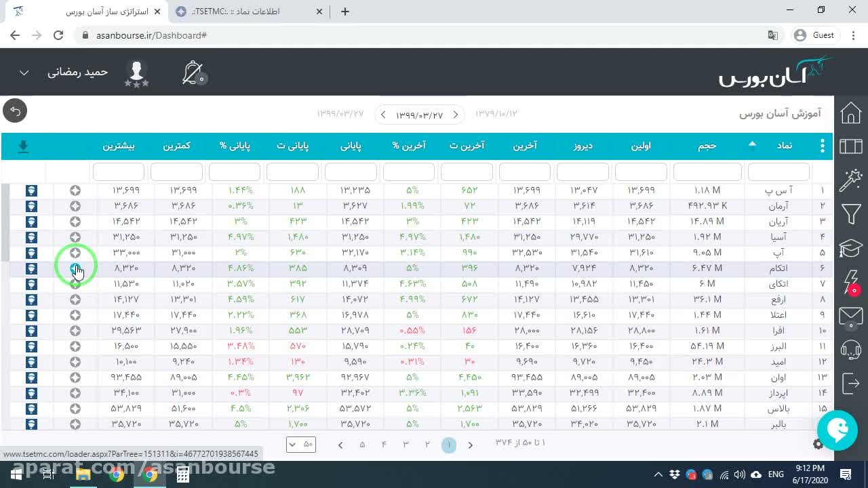
Task: Click the browser address bar
Action: [420, 35]
